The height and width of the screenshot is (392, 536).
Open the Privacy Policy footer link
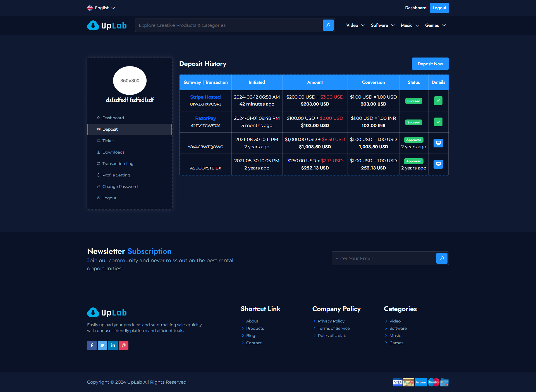331,321
